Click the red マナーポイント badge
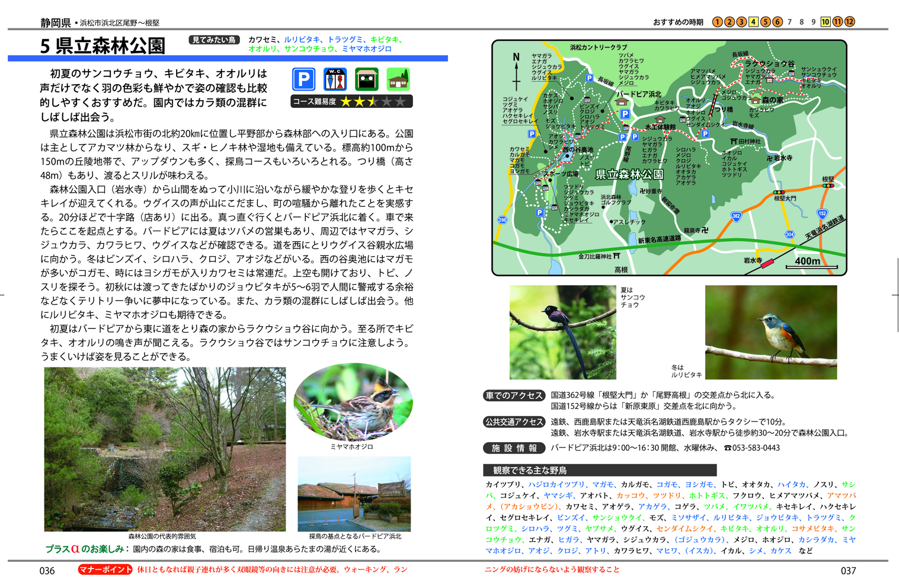This screenshot has width=899, height=588. pos(105,570)
